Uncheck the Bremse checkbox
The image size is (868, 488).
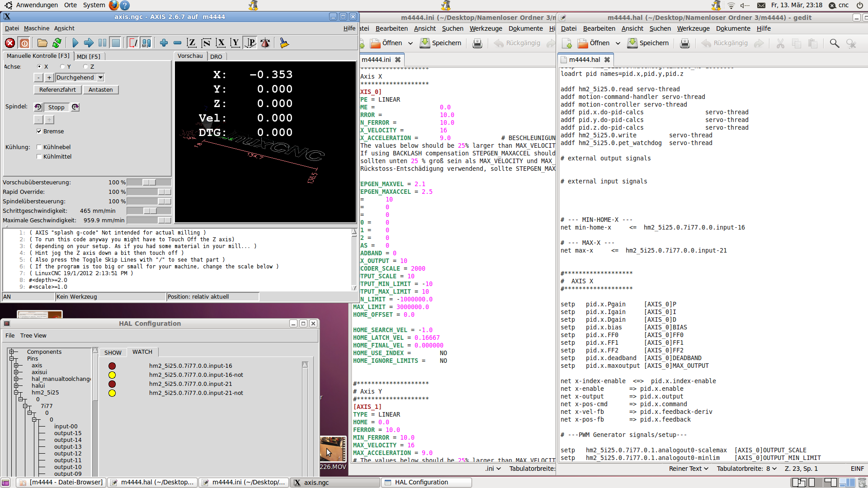pos(39,131)
